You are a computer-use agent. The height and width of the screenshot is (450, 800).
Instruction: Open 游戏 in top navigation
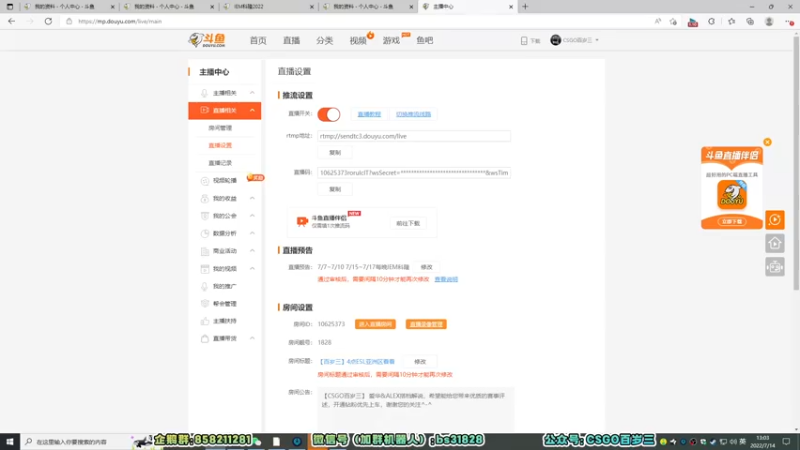[391, 40]
